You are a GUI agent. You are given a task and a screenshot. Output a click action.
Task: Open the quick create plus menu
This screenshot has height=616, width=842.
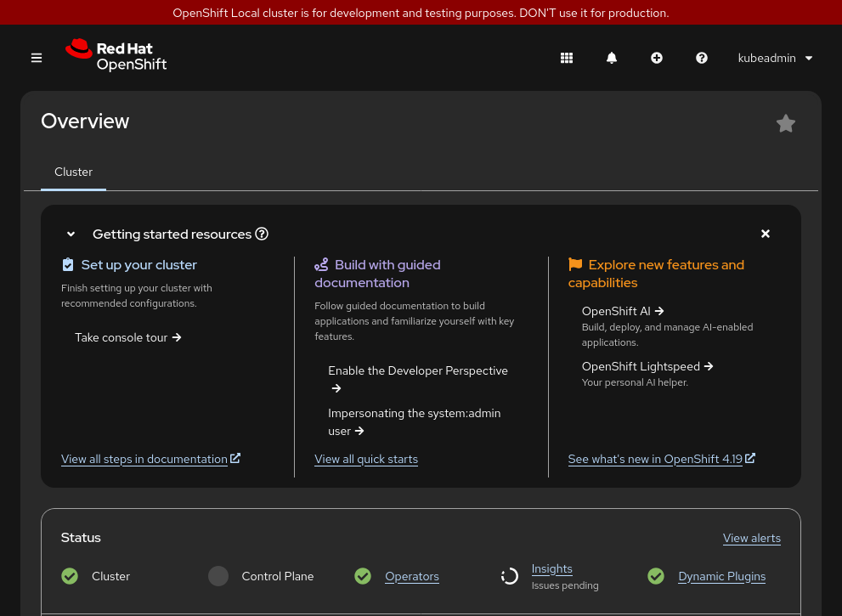click(x=656, y=58)
